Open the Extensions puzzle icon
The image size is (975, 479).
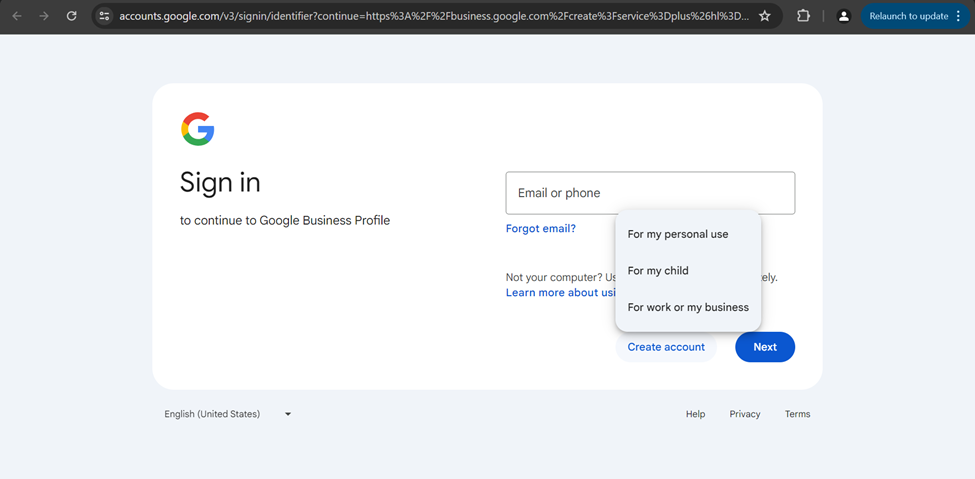pos(803,16)
